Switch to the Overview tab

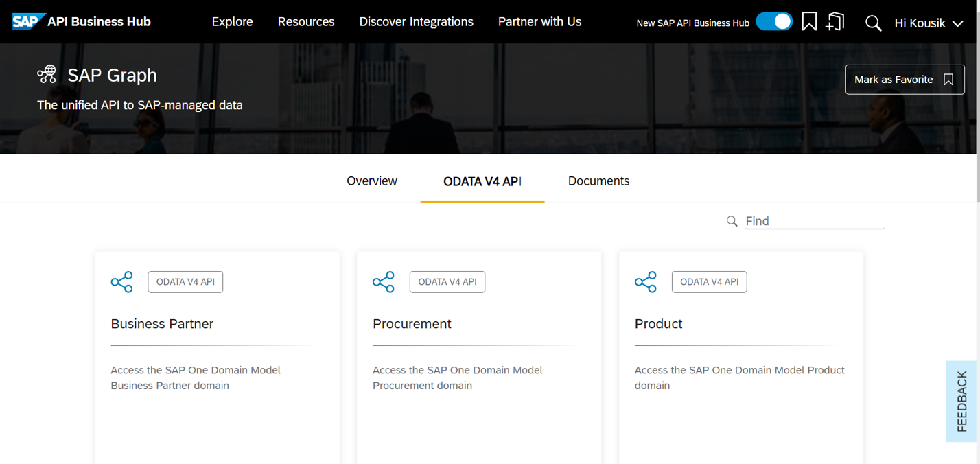(x=372, y=181)
